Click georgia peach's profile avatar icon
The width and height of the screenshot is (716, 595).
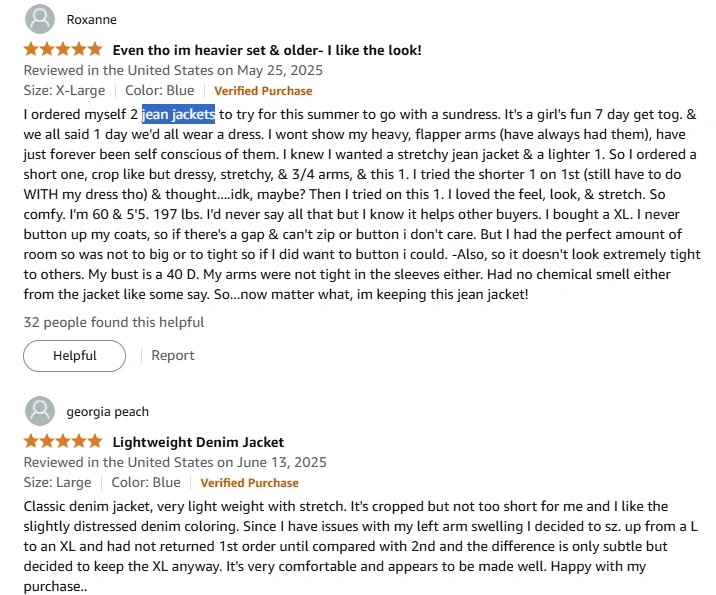click(x=39, y=411)
